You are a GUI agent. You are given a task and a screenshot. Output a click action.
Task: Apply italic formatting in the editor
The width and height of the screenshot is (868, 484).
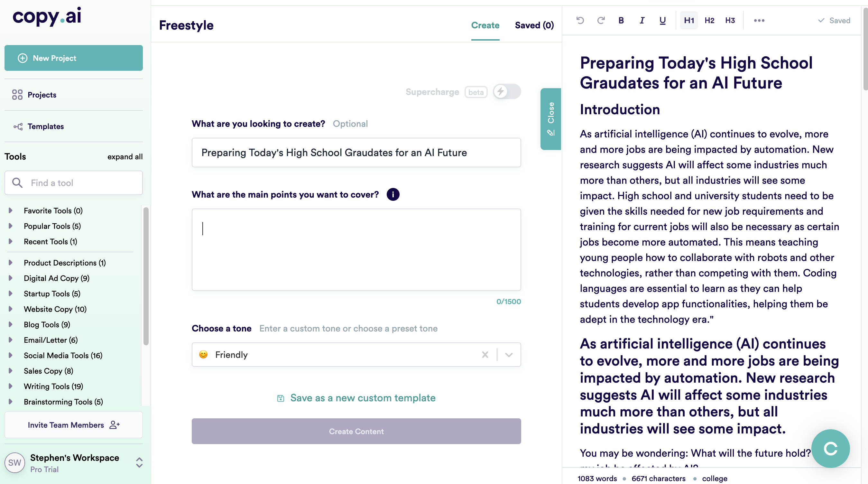click(642, 21)
